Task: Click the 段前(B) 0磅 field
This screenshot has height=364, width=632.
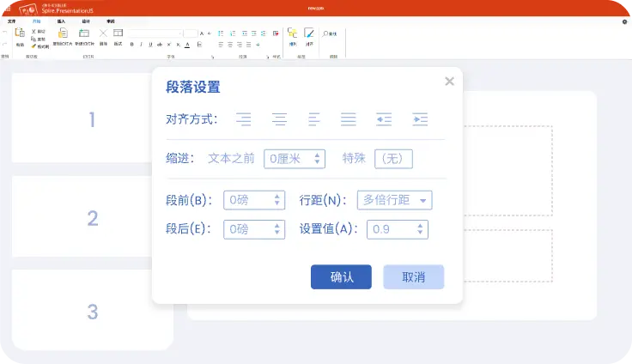Action: pyautogui.click(x=254, y=200)
